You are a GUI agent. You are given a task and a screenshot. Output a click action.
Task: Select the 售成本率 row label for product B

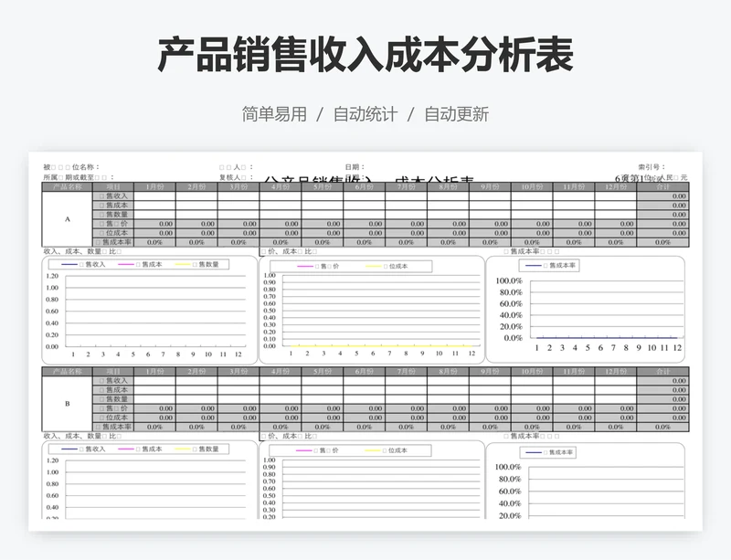click(x=113, y=428)
